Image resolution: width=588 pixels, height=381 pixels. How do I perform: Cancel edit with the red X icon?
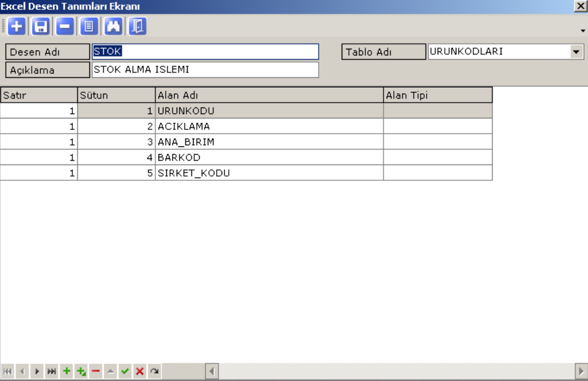(139, 371)
